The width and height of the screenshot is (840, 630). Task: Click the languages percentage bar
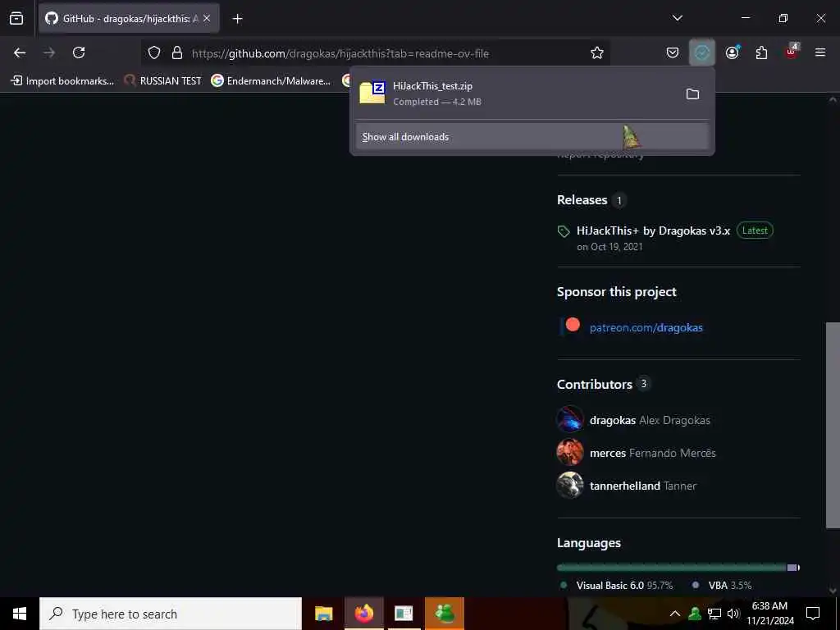[678, 568]
